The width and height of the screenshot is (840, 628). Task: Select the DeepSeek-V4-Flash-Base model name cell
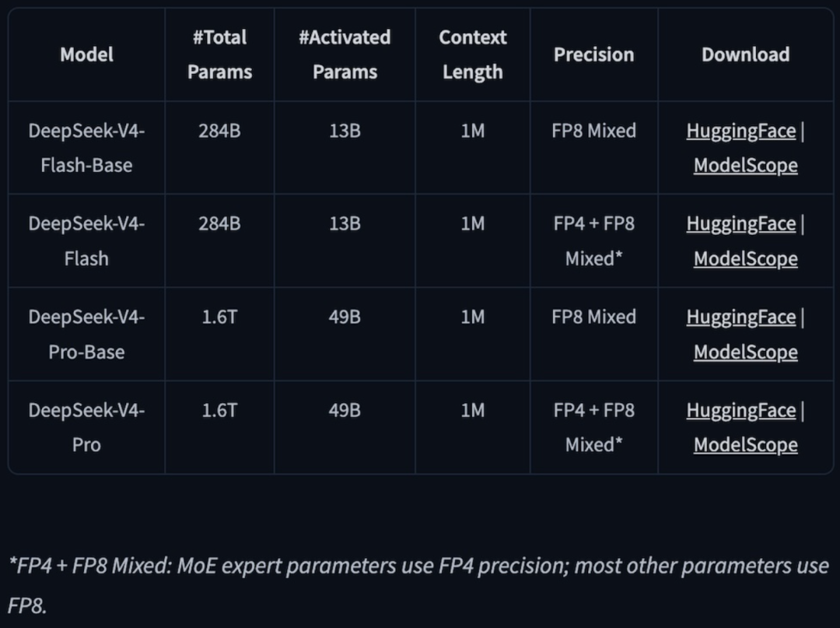pos(86,148)
